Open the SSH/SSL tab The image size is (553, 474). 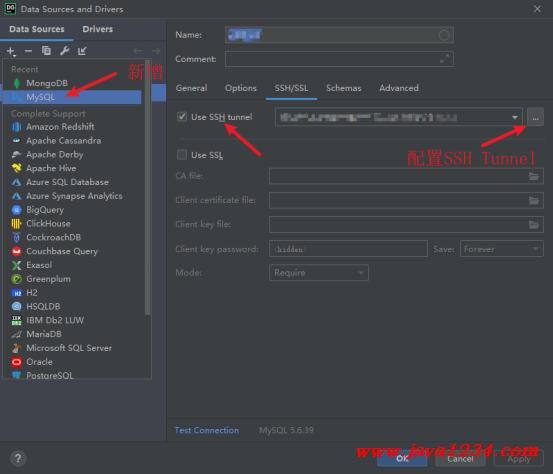pos(291,88)
